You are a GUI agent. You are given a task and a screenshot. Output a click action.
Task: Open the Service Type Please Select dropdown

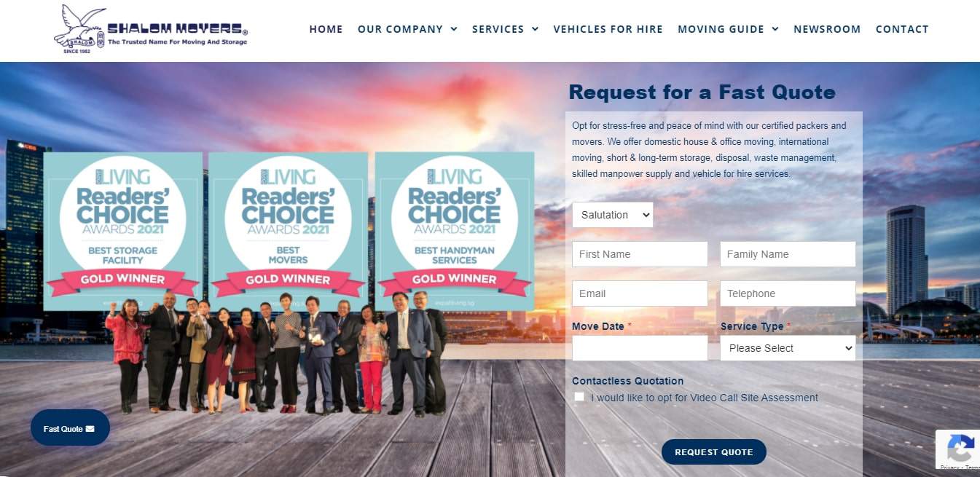[788, 348]
